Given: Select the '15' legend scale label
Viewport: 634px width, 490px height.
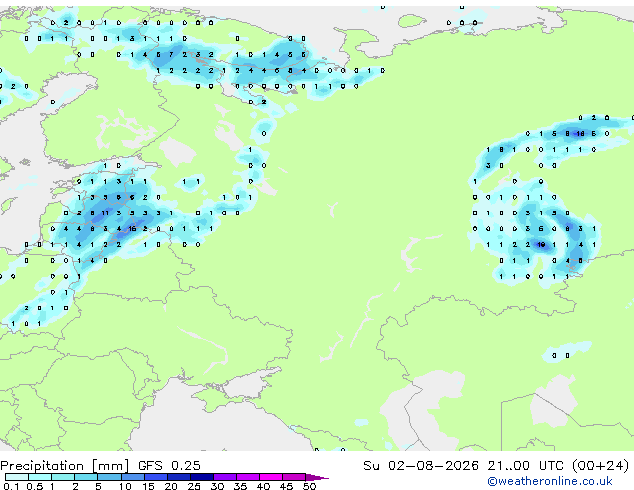Looking at the screenshot, I should tap(148, 486).
